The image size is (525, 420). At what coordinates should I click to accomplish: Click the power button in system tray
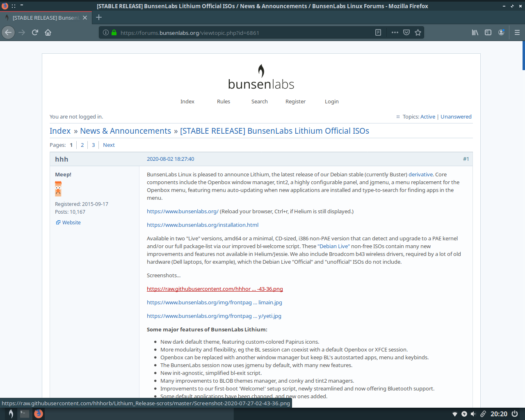click(x=515, y=414)
